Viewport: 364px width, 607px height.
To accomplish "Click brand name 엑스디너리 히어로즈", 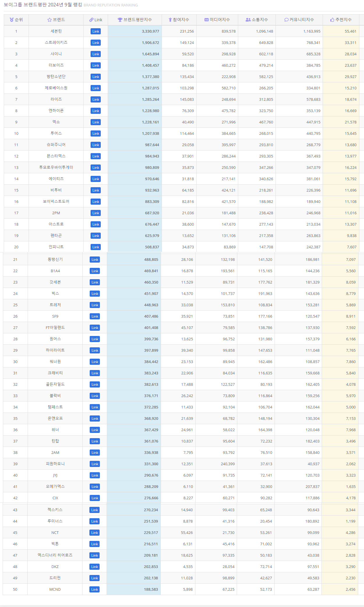I will tap(55, 555).
